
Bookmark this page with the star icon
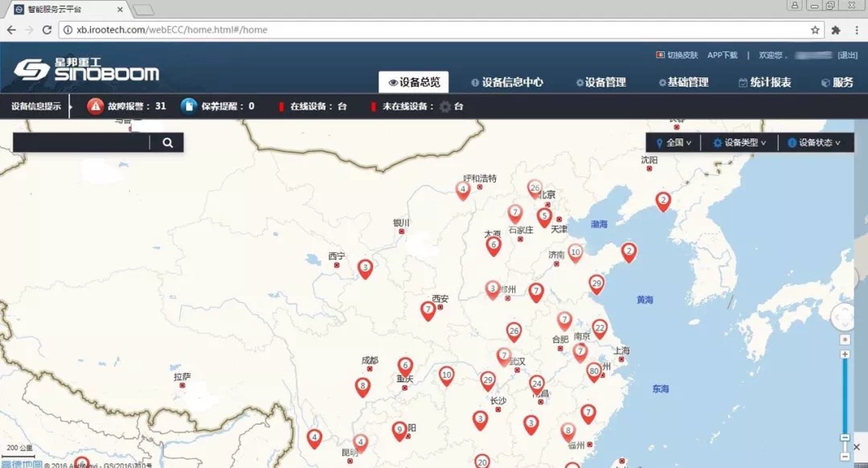815,30
